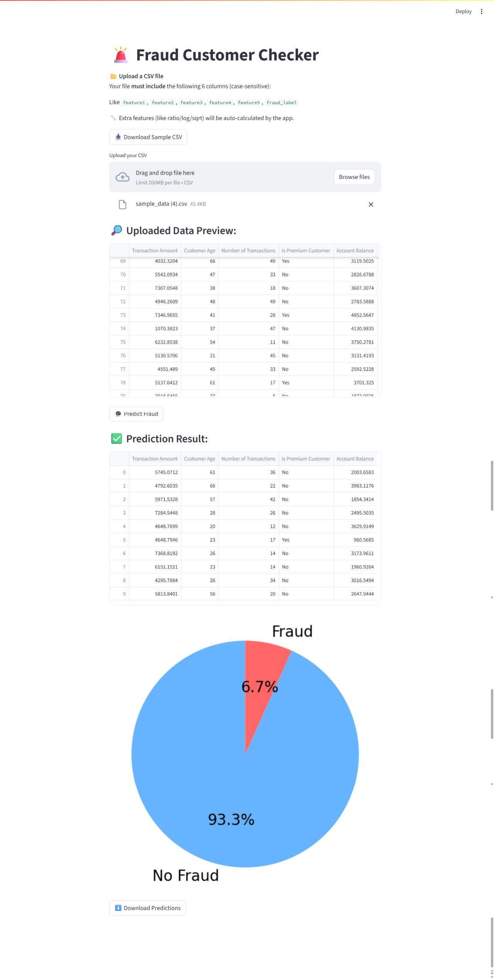The width and height of the screenshot is (494, 980).
Task: Sort prediction table by Account Balance
Action: [x=355, y=459]
